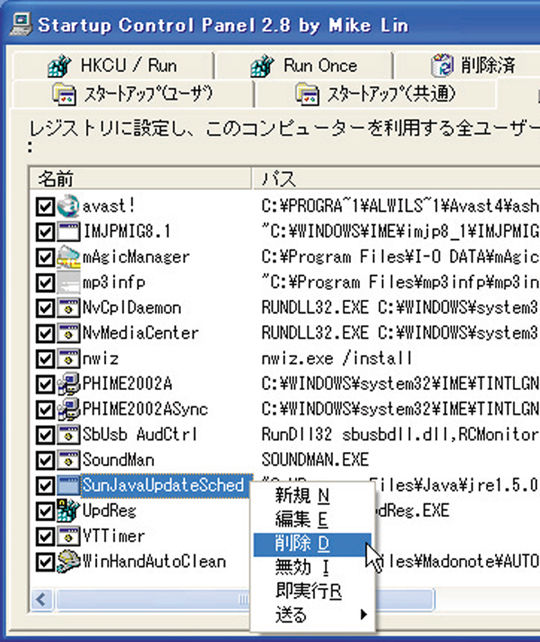Click the horizontal scrollbar thumb
The height and width of the screenshot is (642, 540).
[245, 600]
